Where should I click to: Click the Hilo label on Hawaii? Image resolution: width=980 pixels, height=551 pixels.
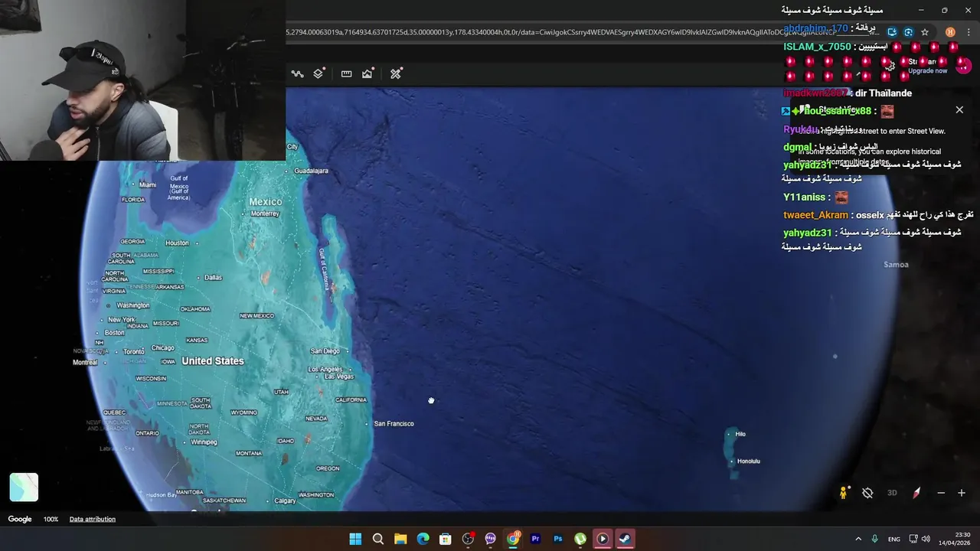click(740, 434)
